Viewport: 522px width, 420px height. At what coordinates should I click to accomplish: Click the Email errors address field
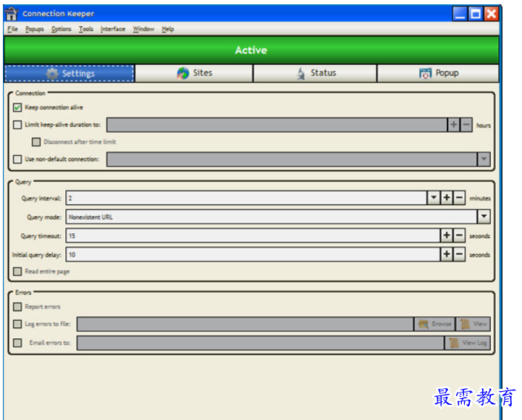[261, 343]
